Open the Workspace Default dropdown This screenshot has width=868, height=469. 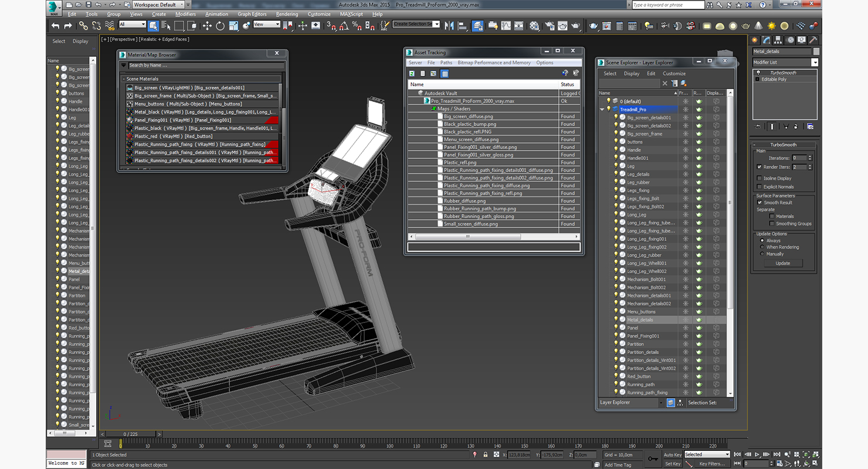point(158,5)
